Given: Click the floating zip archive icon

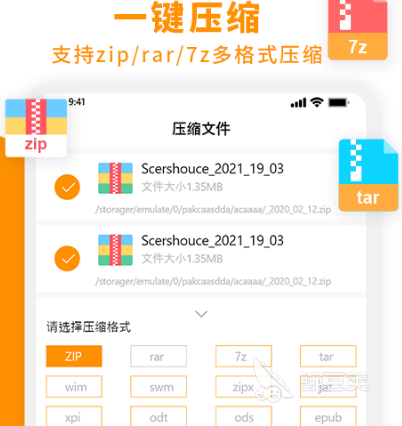Looking at the screenshot, I should [36, 128].
